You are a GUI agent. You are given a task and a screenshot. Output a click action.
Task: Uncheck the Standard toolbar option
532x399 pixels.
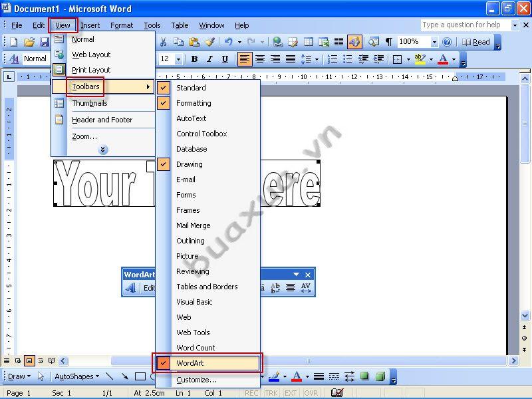click(x=207, y=88)
